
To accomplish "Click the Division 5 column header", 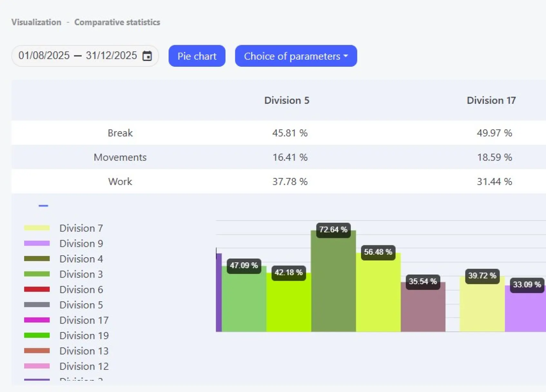I will (287, 100).
